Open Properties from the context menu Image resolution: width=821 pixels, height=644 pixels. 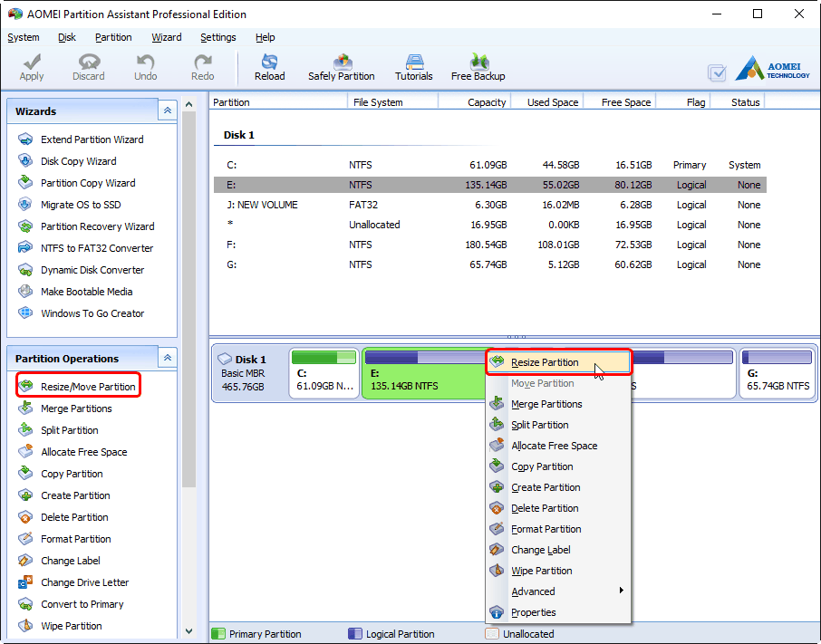[x=559, y=612]
